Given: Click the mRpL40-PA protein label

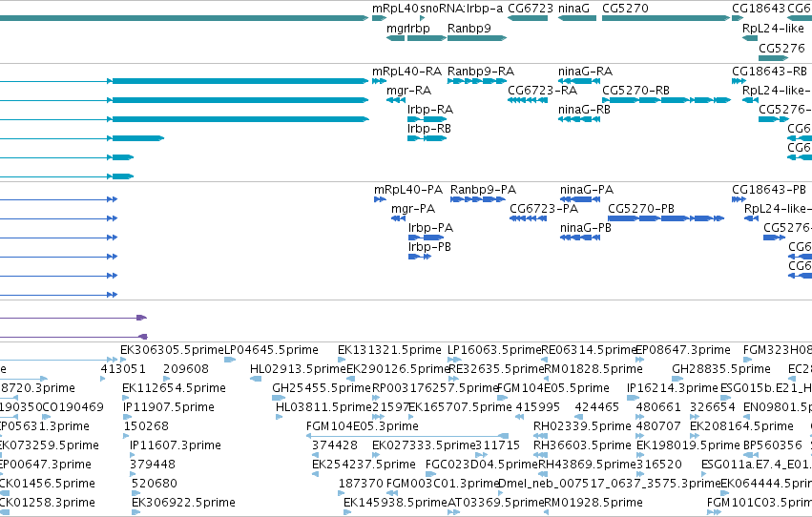Looking at the screenshot, I should coord(408,190).
